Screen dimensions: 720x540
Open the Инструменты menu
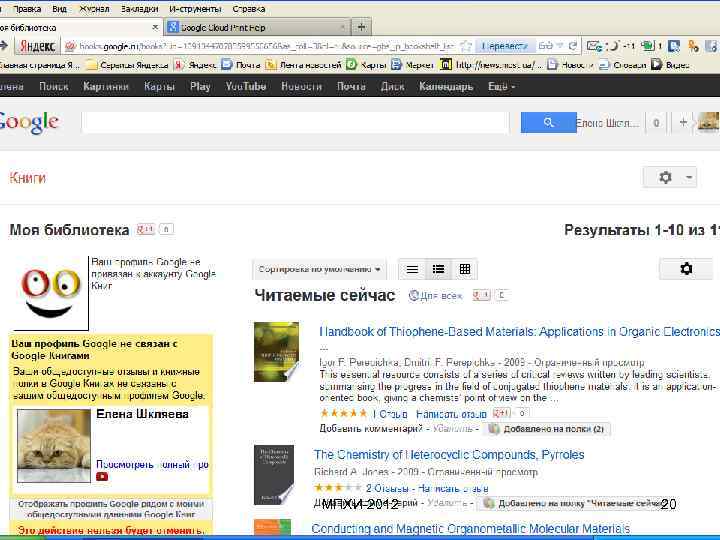[x=195, y=9]
